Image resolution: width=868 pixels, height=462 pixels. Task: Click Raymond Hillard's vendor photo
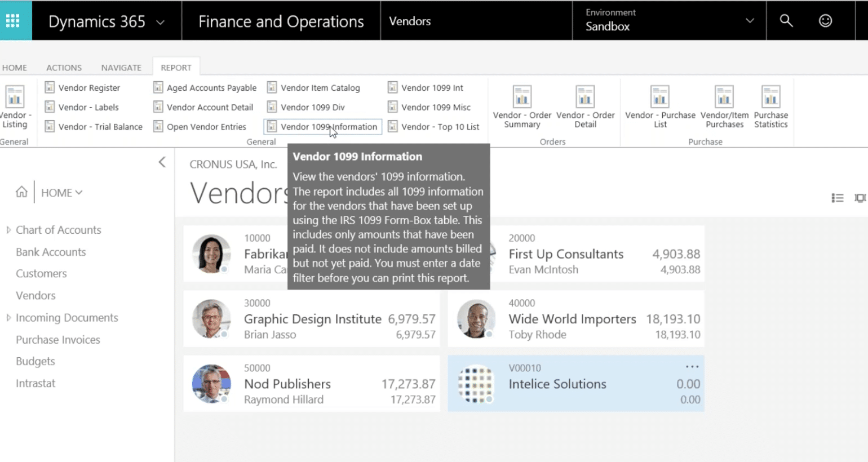[x=211, y=383]
